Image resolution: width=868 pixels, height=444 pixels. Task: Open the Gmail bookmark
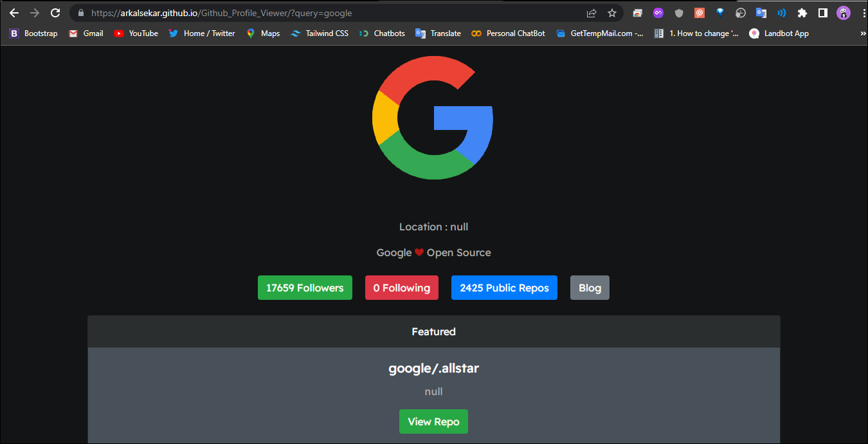click(x=86, y=33)
